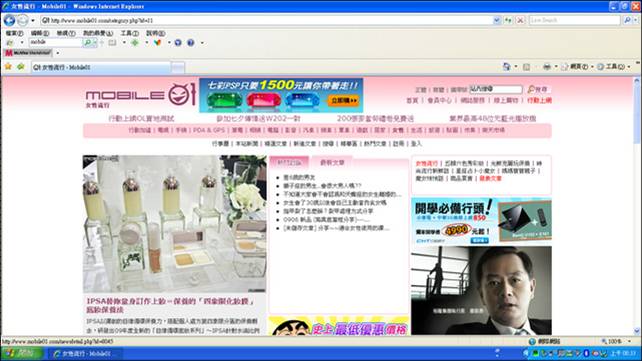Screen dimensions: 642x361
Task: Click the green diamond toolbar icon
Action: [x=135, y=43]
